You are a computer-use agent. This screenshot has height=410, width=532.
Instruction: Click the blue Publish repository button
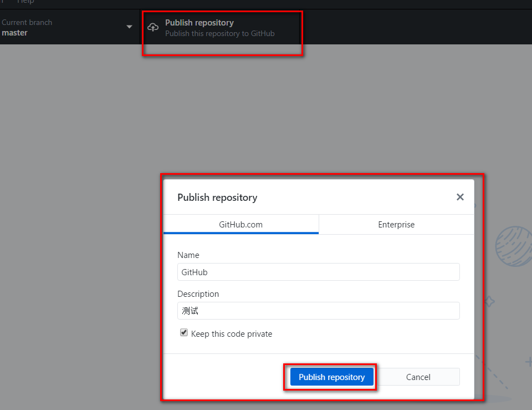(x=331, y=377)
